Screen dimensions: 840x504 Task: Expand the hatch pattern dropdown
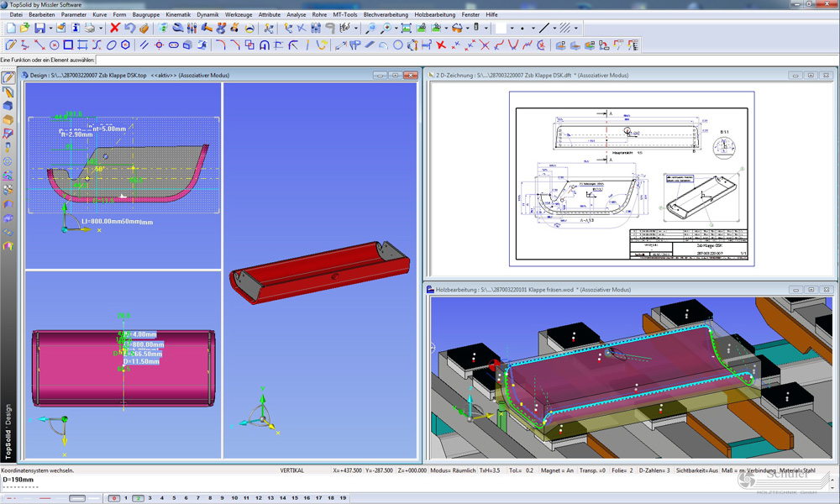[x=577, y=29]
